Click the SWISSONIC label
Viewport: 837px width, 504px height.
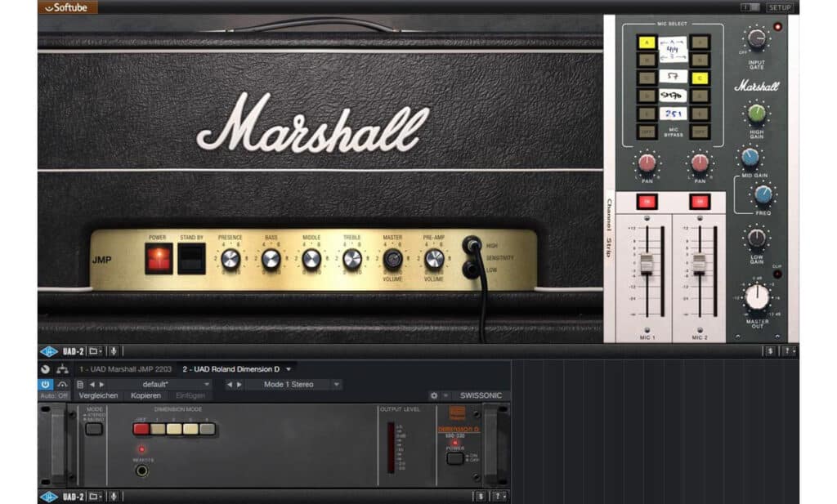tap(481, 395)
